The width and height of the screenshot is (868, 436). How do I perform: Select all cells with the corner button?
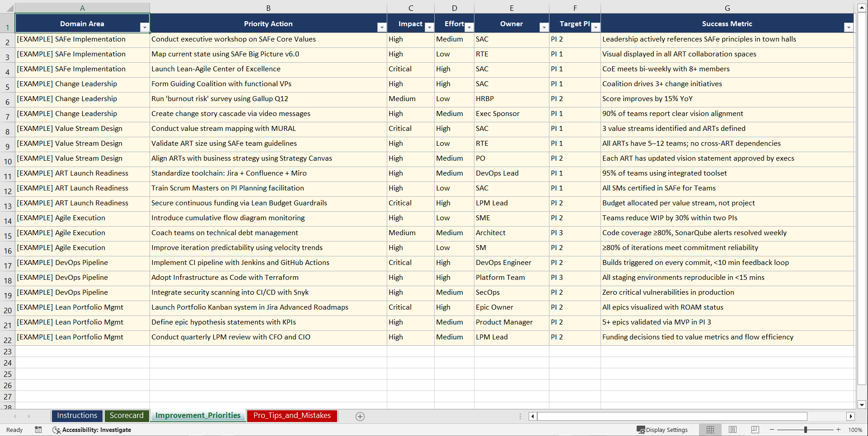pos(10,8)
